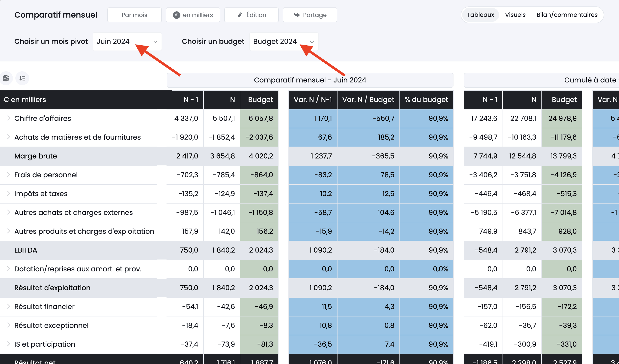The width and height of the screenshot is (619, 364).
Task: Open the Édition button
Action: point(251,15)
